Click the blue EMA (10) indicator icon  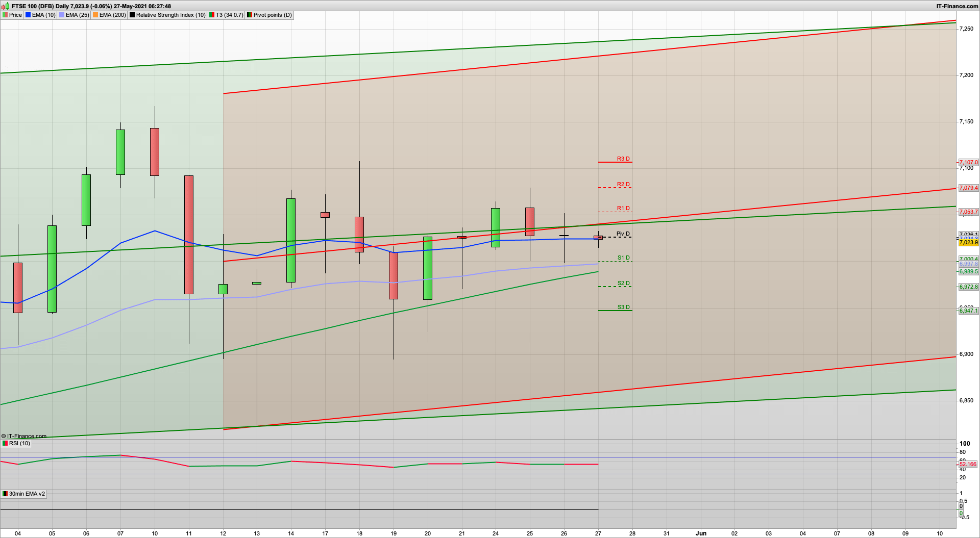28,15
